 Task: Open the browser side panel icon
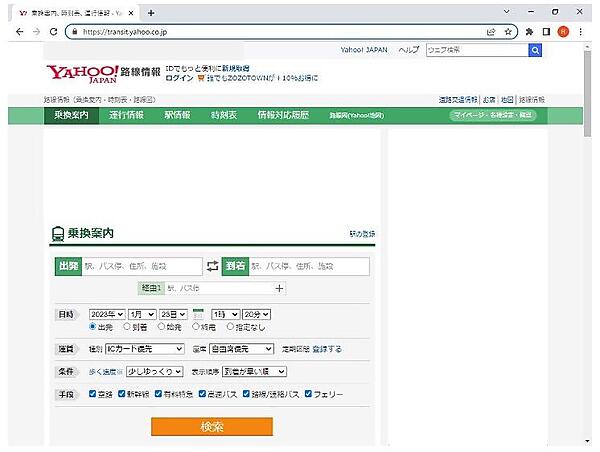point(546,32)
